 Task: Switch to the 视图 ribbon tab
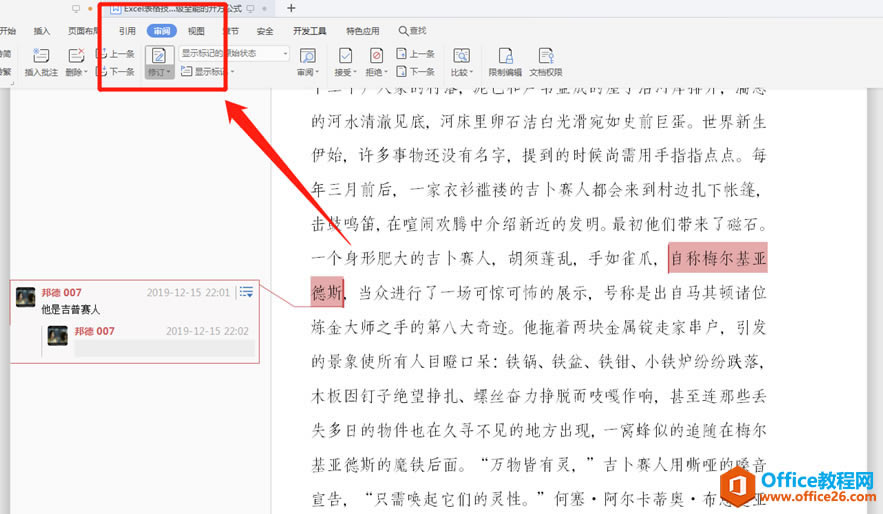click(196, 31)
